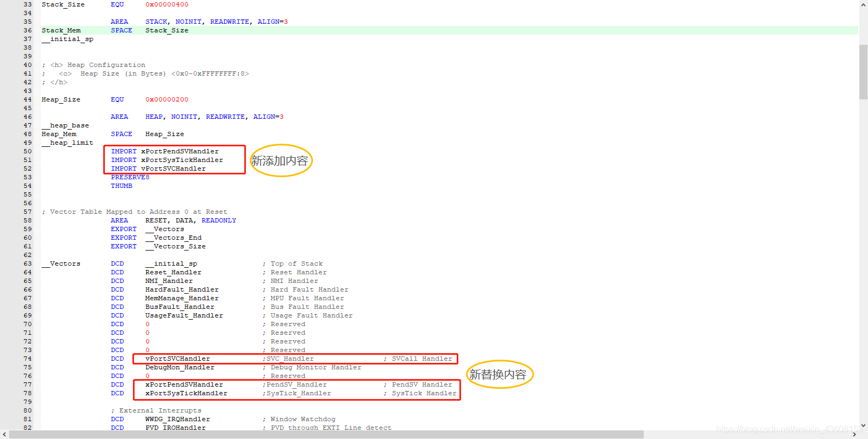Screen dimensions: 868x439
Task: Click Reset_Handler in the vector table
Action: [173, 272]
